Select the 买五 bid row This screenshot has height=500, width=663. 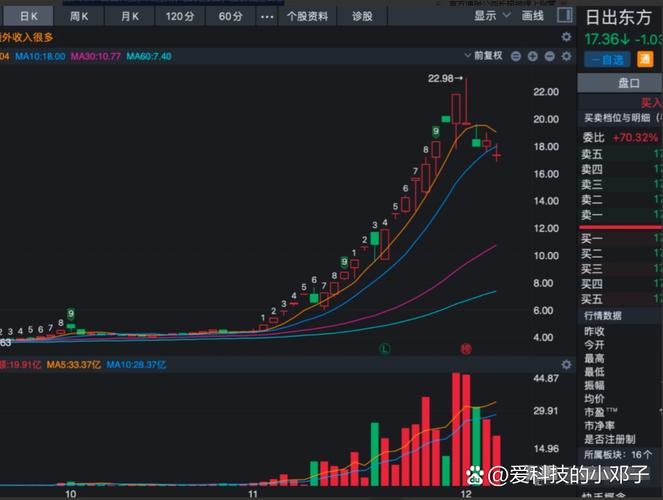pos(620,299)
